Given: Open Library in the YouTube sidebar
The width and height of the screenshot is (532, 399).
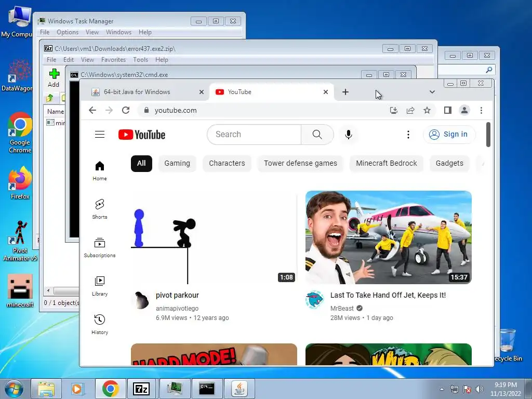Looking at the screenshot, I should [99, 286].
